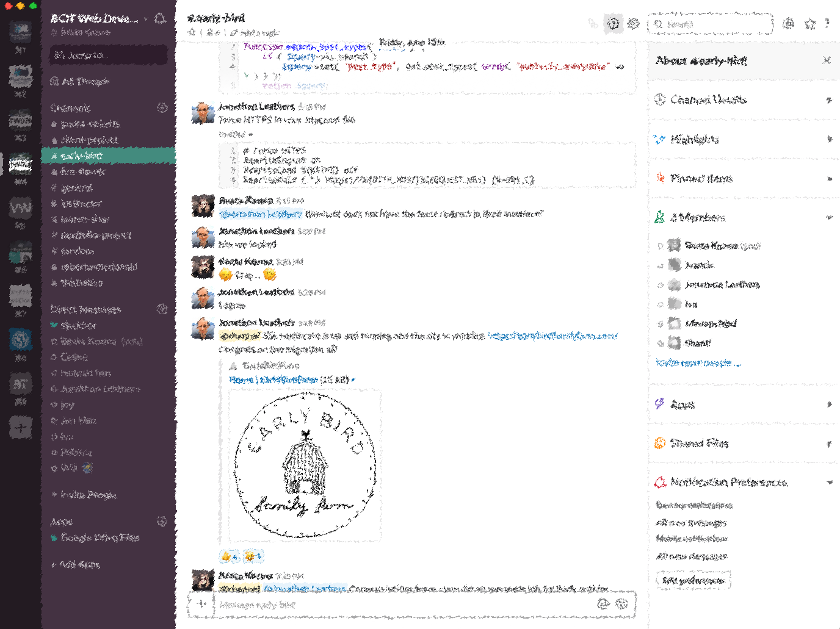Click the notifications bell in the sidebar header

[160, 18]
